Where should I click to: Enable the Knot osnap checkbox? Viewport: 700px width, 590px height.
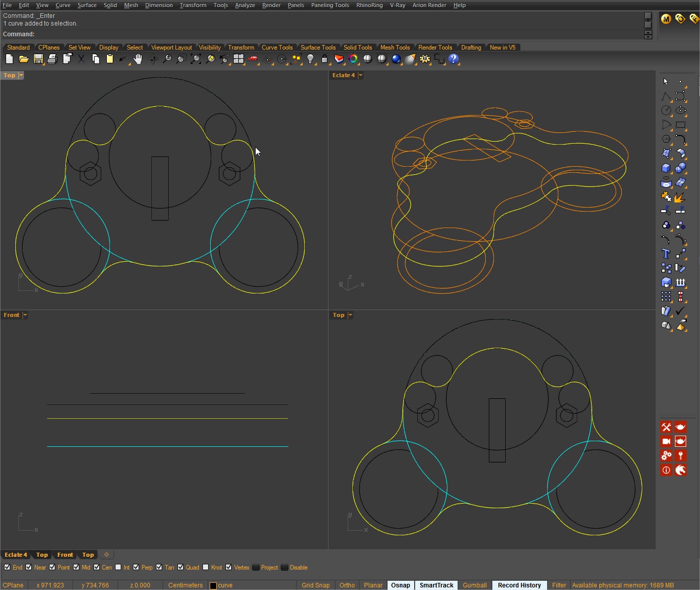pos(206,567)
